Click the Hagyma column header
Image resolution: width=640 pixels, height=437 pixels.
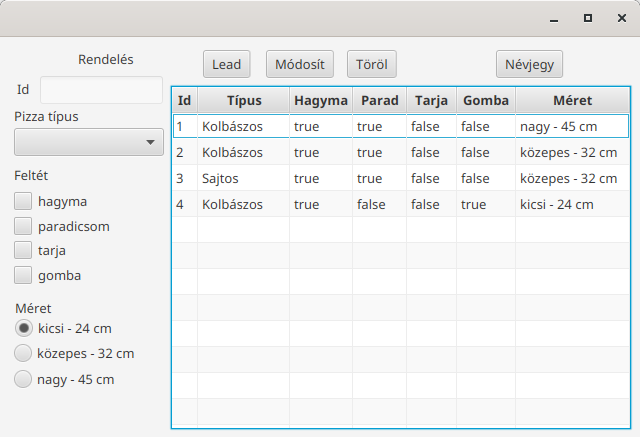point(321,100)
